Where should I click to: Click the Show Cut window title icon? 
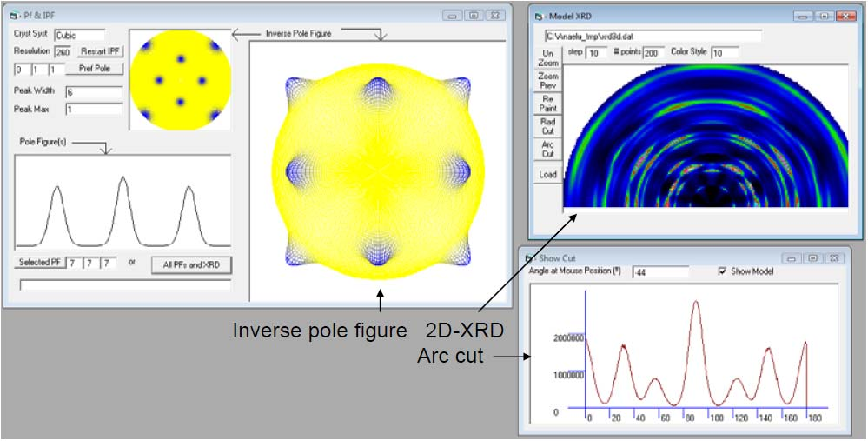point(529,258)
